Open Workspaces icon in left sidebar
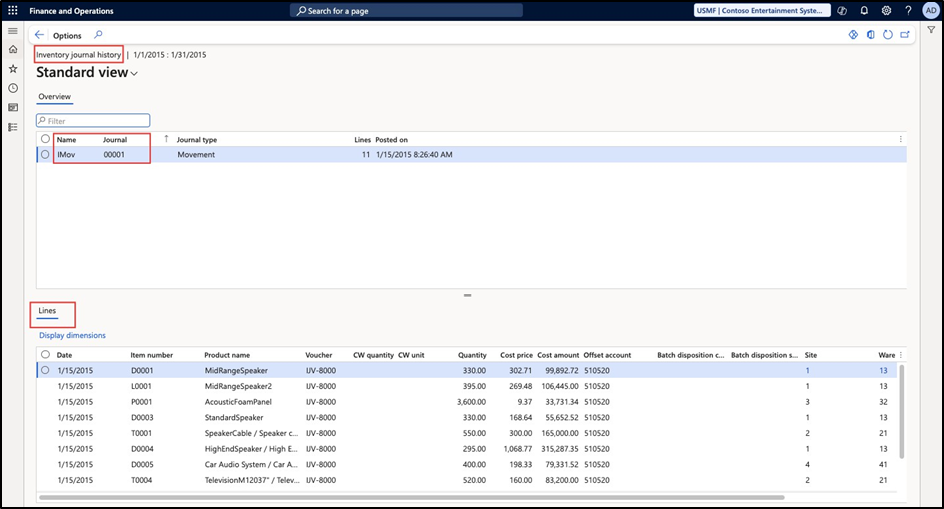 tap(13, 107)
